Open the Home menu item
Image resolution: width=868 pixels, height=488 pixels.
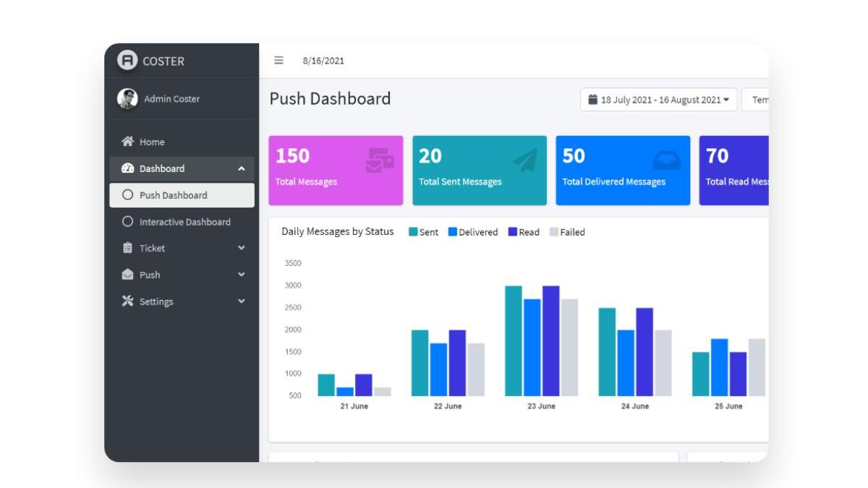coord(152,142)
